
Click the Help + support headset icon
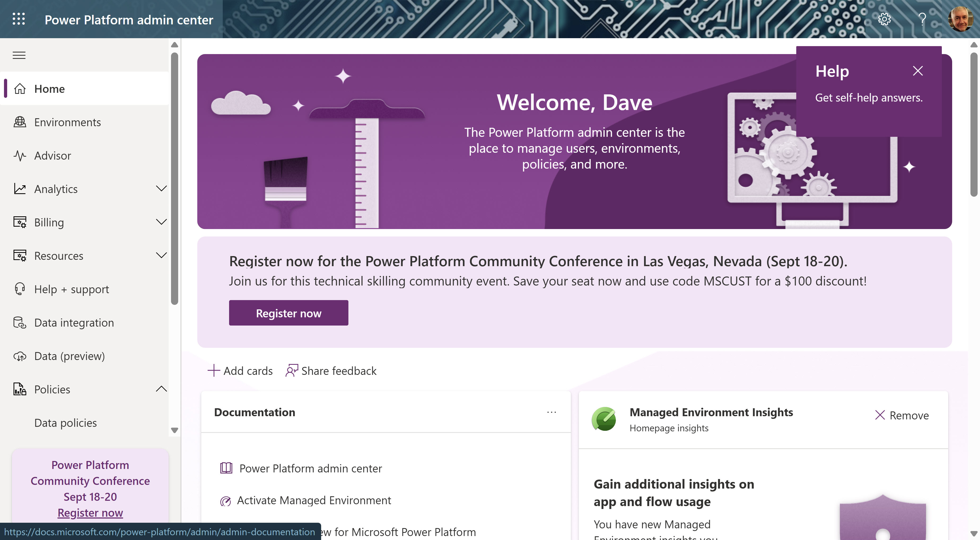pyautogui.click(x=20, y=289)
